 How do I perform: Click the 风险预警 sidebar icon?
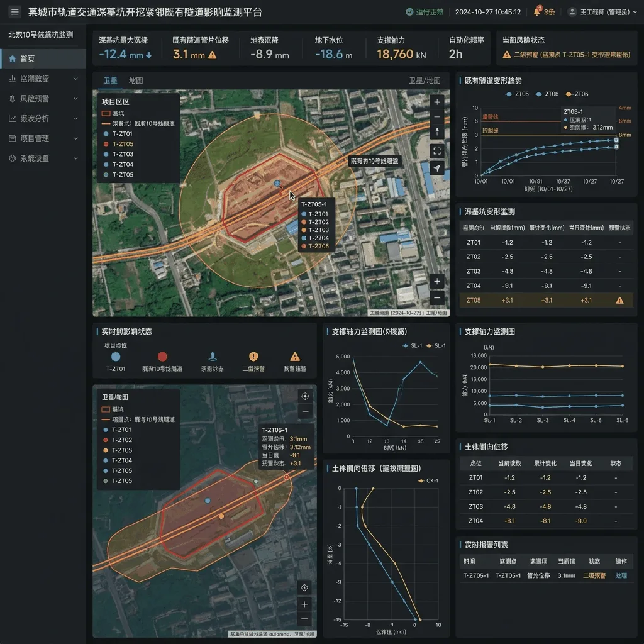13,99
